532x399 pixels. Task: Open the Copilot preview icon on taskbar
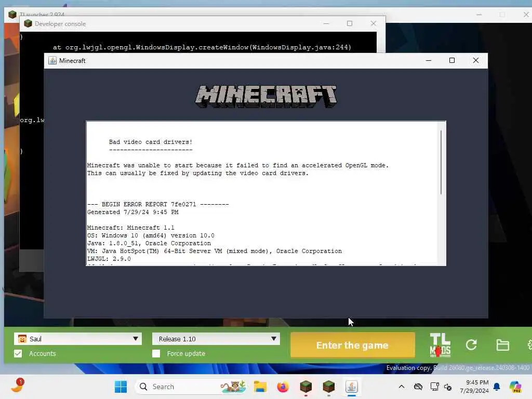[x=515, y=387]
